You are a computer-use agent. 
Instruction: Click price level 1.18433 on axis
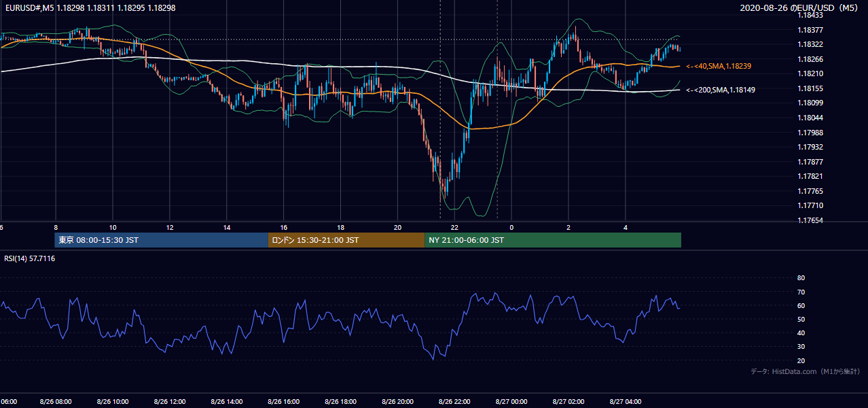point(810,15)
